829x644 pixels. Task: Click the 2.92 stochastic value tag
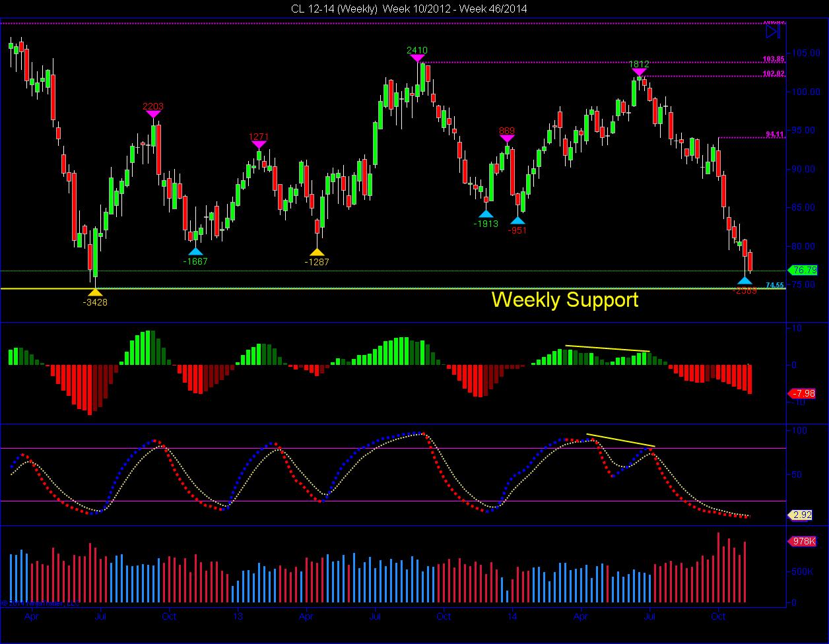click(801, 515)
